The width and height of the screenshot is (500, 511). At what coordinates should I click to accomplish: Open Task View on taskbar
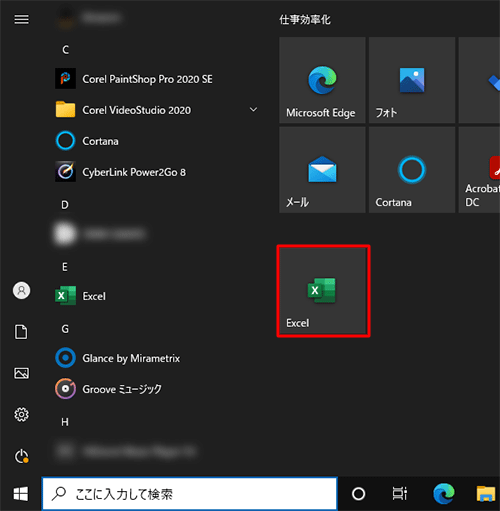[x=399, y=494]
